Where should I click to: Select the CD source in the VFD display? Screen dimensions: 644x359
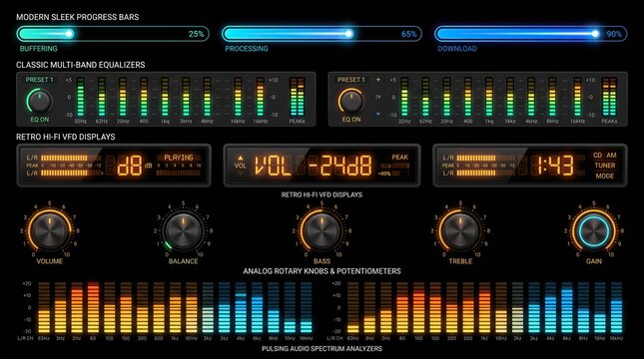click(x=598, y=156)
